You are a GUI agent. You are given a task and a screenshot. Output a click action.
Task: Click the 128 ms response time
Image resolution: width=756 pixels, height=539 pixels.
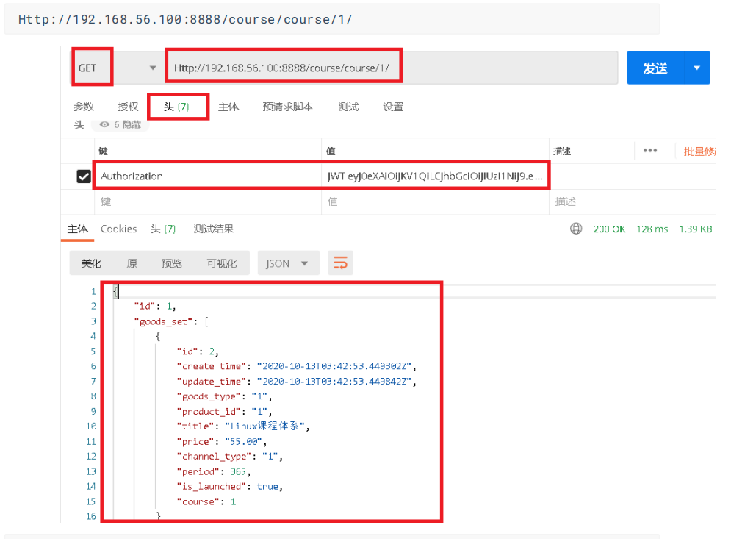(652, 229)
